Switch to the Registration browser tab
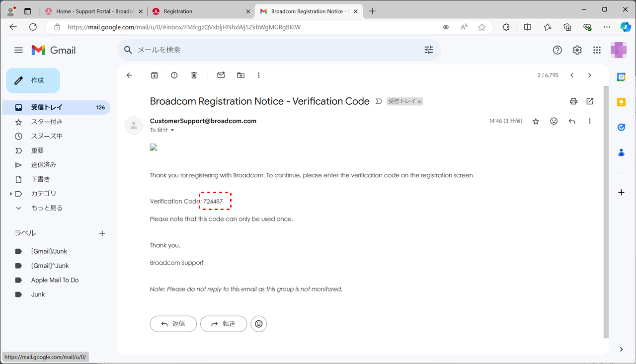 (x=199, y=11)
